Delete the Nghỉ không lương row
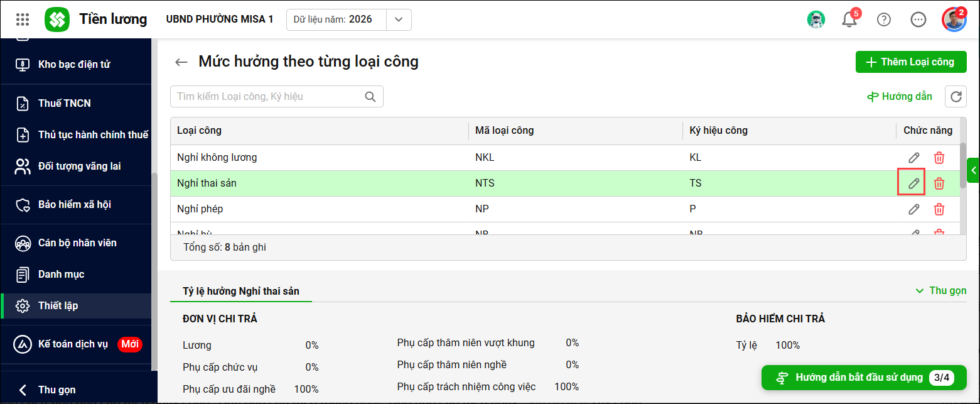The height and width of the screenshot is (404, 980). [939, 158]
